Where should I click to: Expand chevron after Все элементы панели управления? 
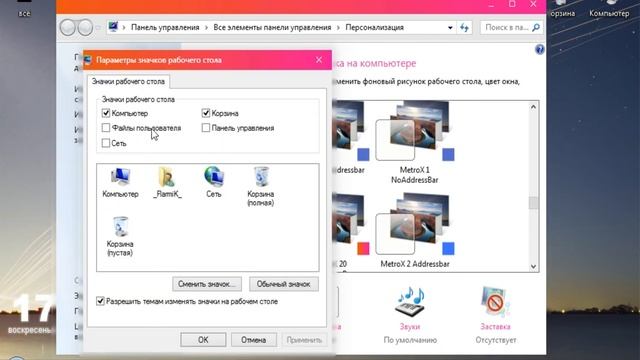(x=338, y=27)
